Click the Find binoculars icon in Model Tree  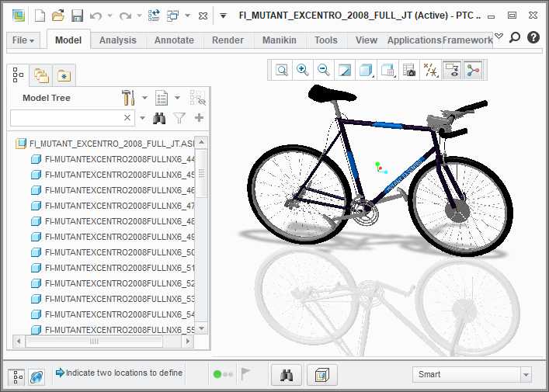point(159,118)
